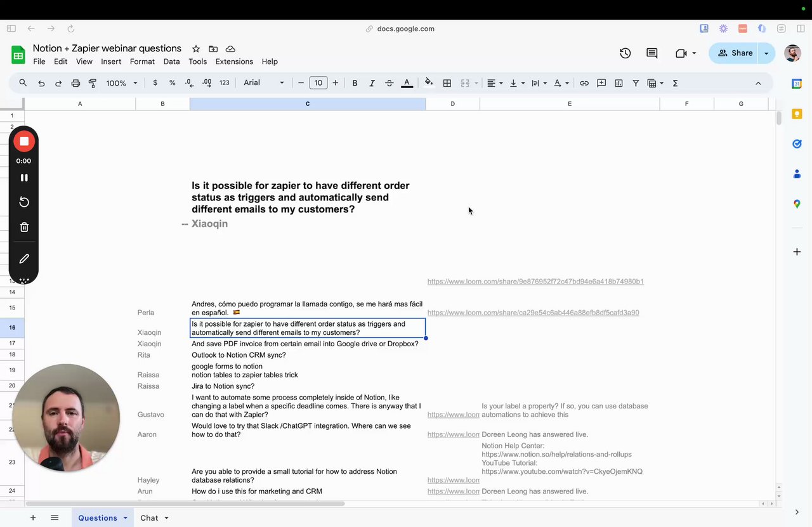The height and width of the screenshot is (527, 812).
Task: Open filter views dropdown
Action: pos(655,83)
